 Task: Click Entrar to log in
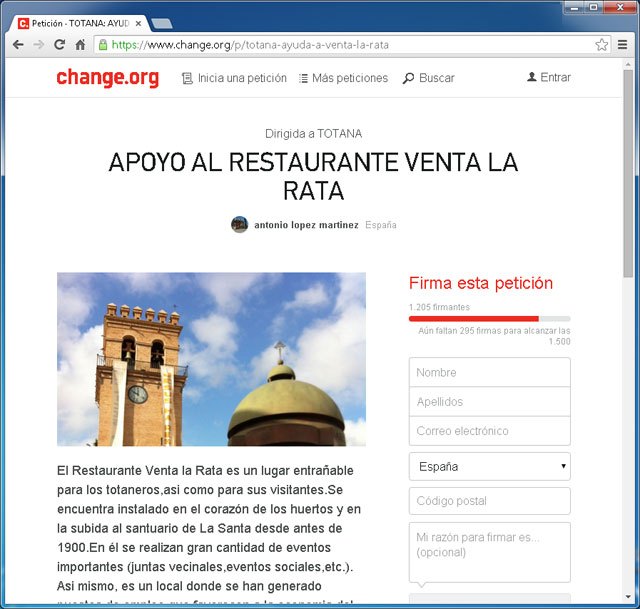(549, 78)
